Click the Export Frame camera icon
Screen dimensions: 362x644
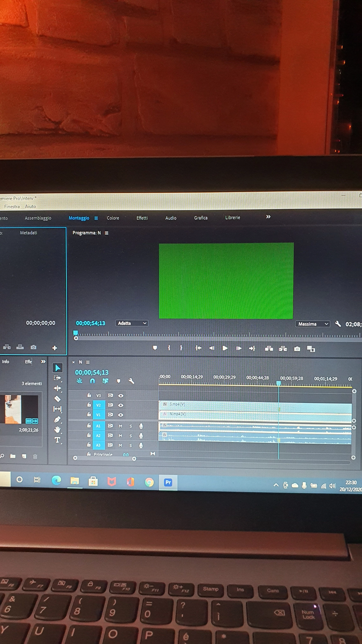point(297,349)
